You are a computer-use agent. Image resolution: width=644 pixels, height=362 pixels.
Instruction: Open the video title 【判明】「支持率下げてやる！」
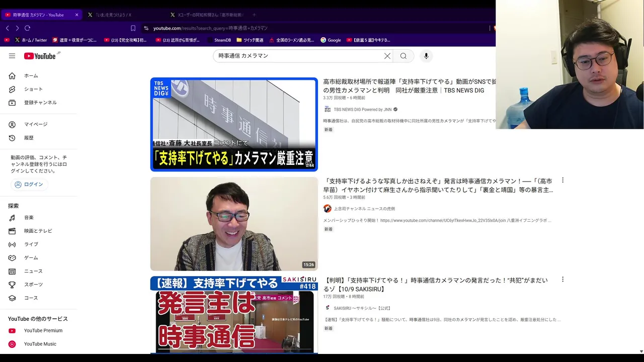[x=435, y=285]
